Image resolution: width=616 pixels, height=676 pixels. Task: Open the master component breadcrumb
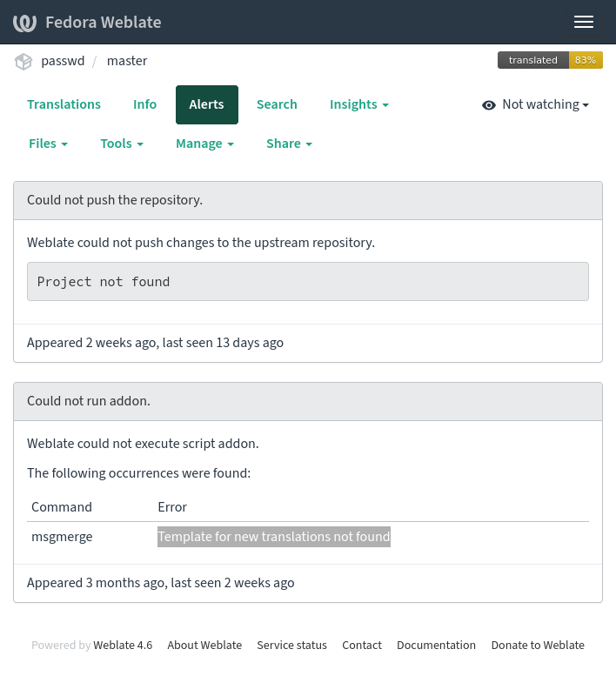coord(127,61)
